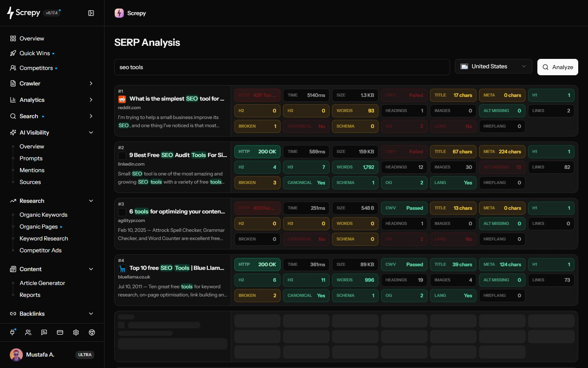This screenshot has height=368, width=588.
Task: Open 'What is the simplest SEO tool' result
Action: click(x=177, y=99)
